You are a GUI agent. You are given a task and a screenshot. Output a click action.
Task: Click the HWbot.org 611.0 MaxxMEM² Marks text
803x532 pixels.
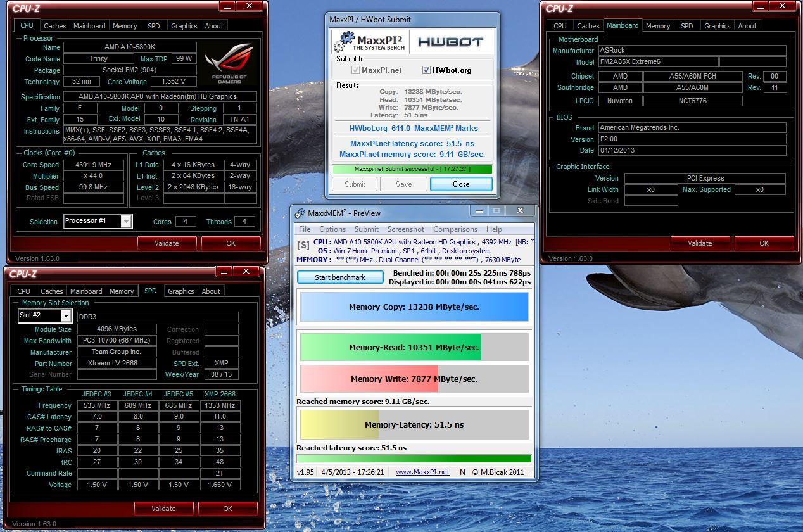(414, 128)
